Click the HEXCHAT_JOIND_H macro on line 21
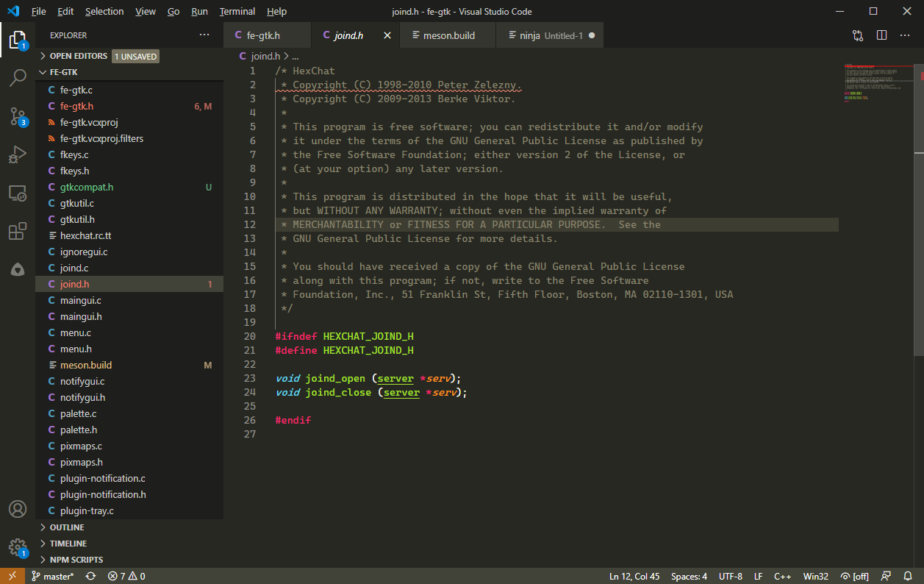The width and height of the screenshot is (924, 584). click(368, 350)
